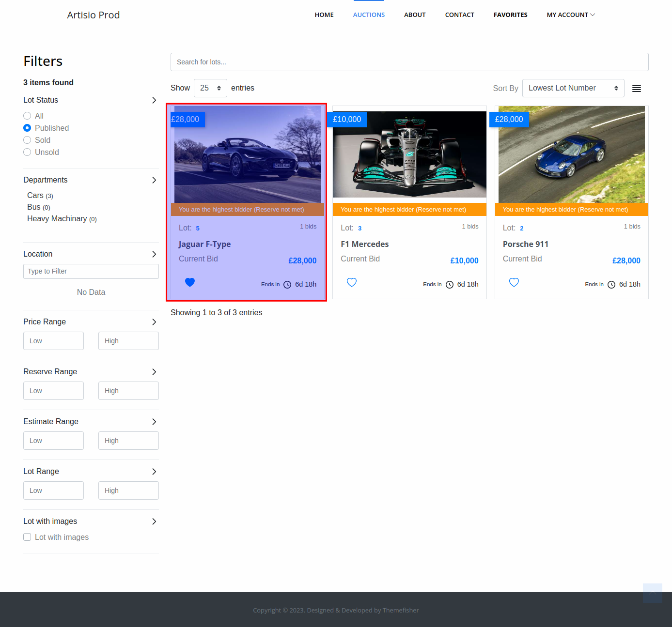Image resolution: width=672 pixels, height=627 pixels.
Task: Open the F1 Mercedes car photo
Action: click(409, 154)
